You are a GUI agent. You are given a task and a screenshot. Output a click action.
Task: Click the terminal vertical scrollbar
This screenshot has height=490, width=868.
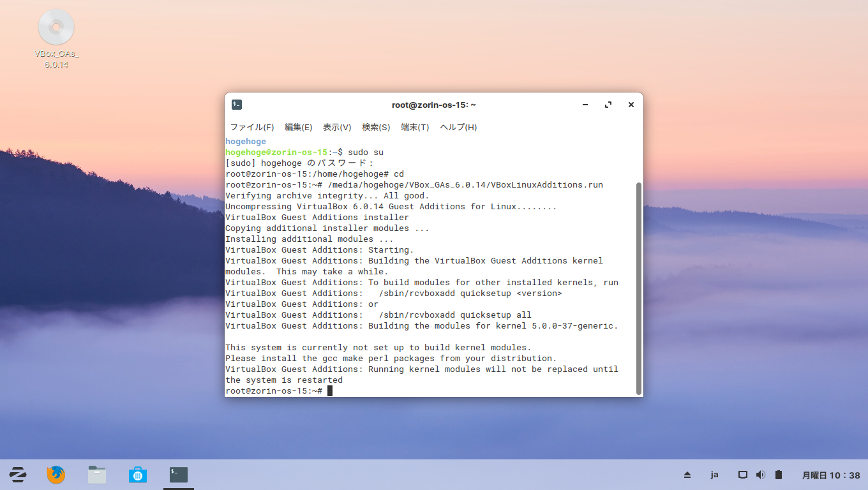point(639,288)
